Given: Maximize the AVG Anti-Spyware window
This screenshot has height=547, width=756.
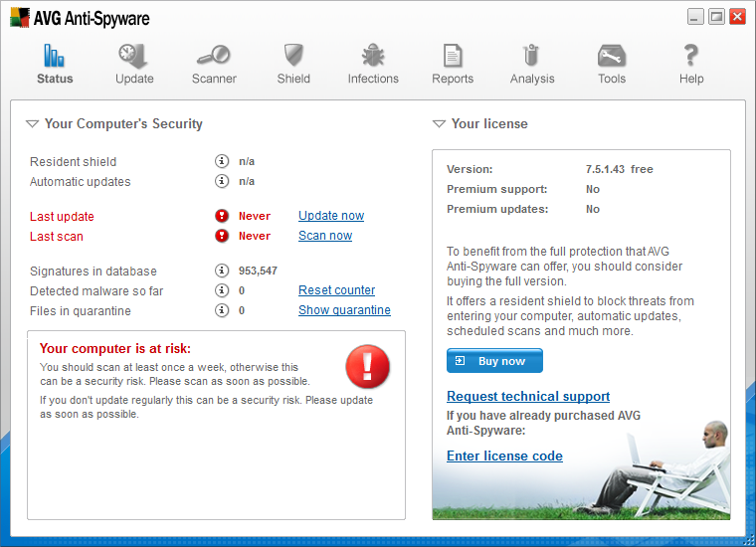Looking at the screenshot, I should [716, 17].
